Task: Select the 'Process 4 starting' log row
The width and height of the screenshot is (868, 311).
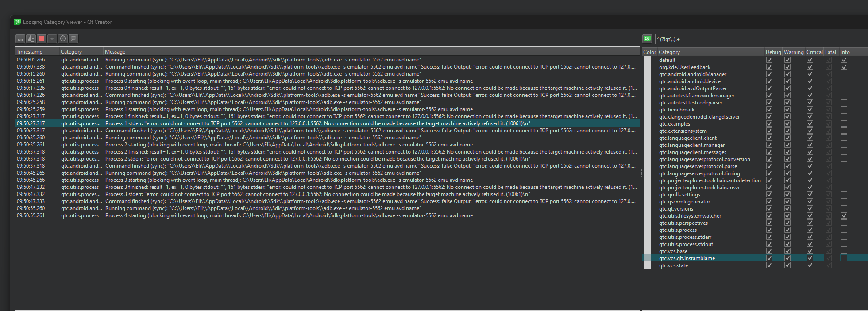Action: 328,215
